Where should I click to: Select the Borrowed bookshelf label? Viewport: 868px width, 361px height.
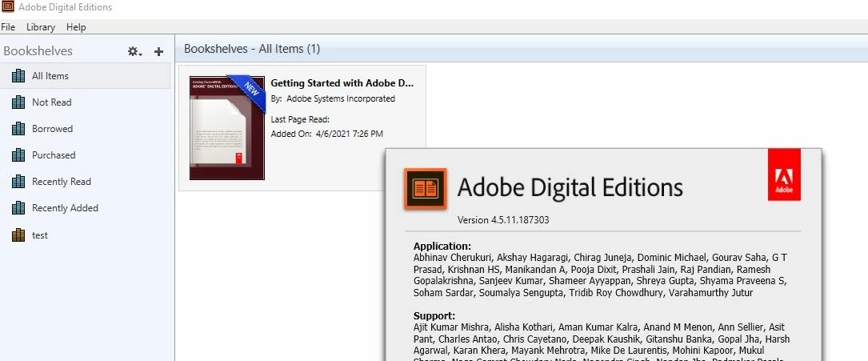point(52,128)
